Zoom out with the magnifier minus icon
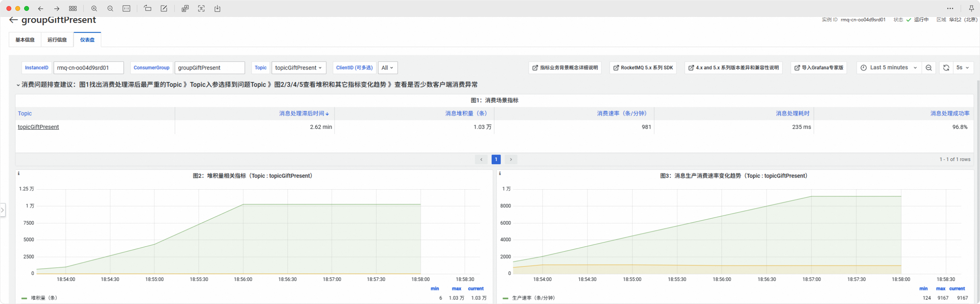Image resolution: width=980 pixels, height=304 pixels. click(x=110, y=8)
